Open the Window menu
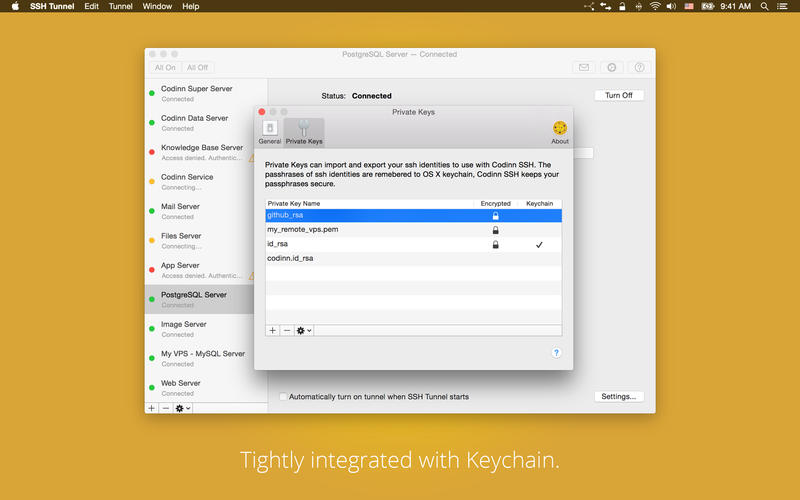This screenshot has width=800, height=500. (157, 6)
